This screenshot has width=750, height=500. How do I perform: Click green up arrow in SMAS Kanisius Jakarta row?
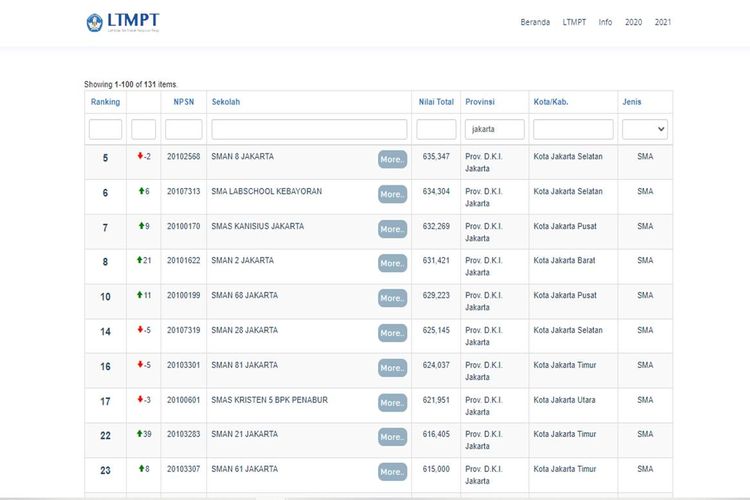[140, 226]
